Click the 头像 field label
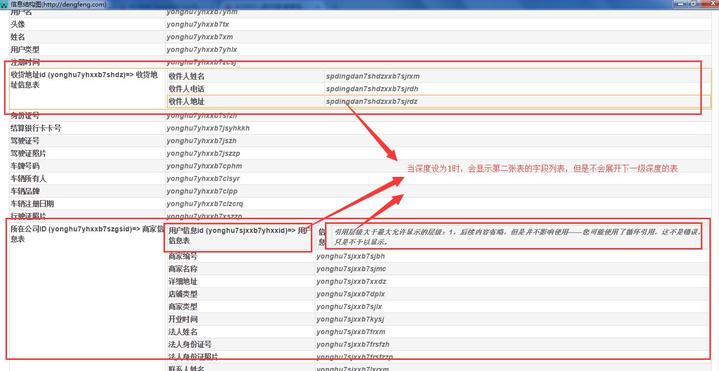 coord(18,24)
